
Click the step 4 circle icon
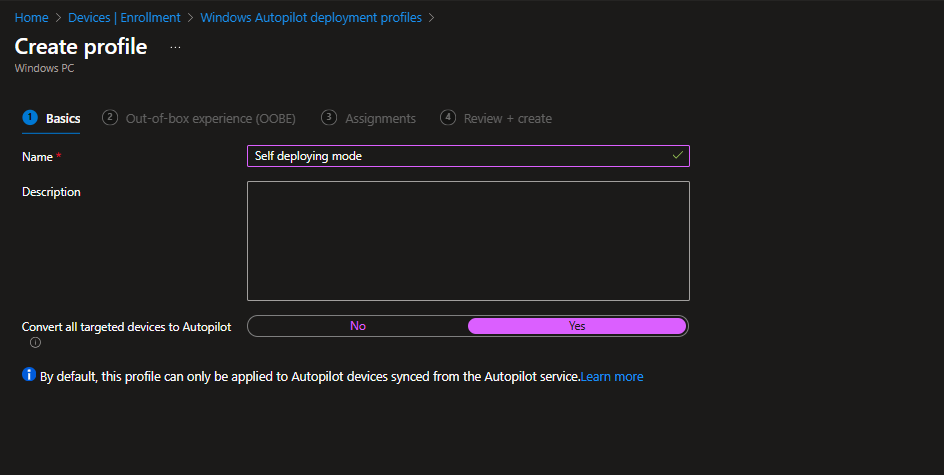[x=448, y=118]
